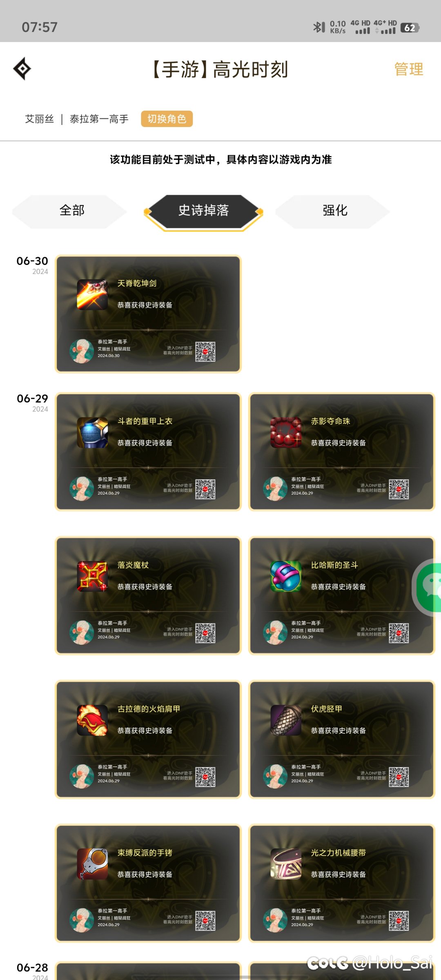Tap the avatar on 落炎魔杖 card

point(82,633)
